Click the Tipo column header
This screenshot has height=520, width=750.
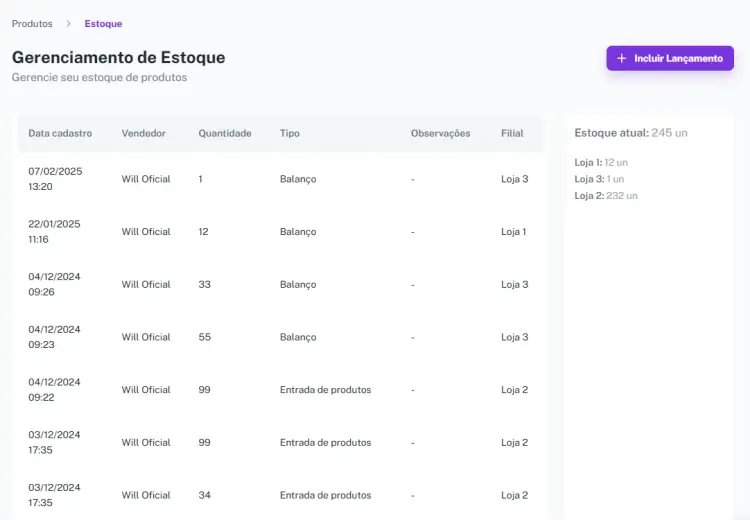click(289, 133)
